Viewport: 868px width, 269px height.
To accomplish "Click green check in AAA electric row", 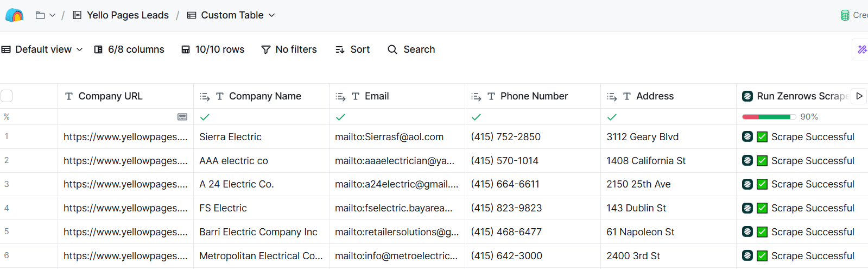I will tap(762, 161).
